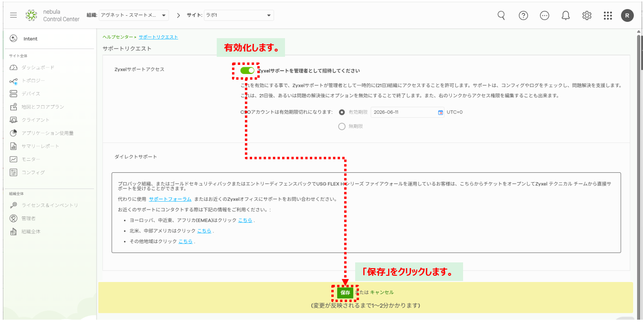Image resolution: width=644 pixels, height=323 pixels.
Task: Open the help question mark icon
Action: [523, 15]
